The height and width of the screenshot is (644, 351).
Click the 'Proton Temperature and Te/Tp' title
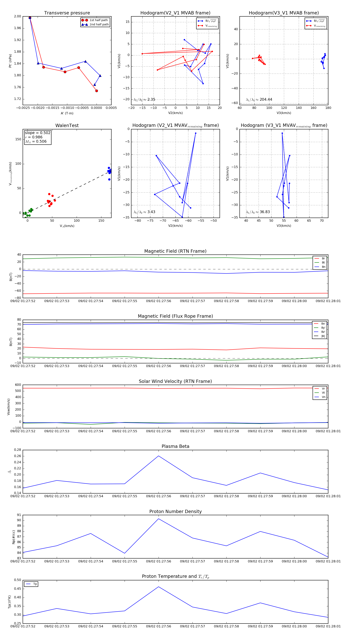point(175,576)
